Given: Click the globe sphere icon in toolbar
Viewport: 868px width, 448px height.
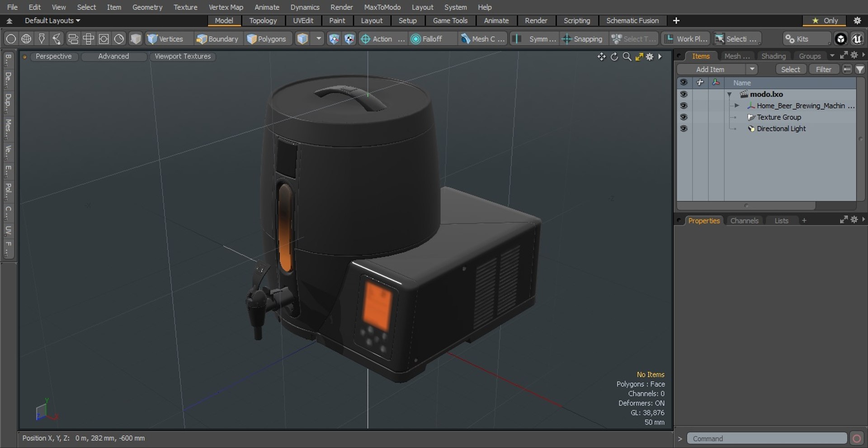Looking at the screenshot, I should click(26, 39).
